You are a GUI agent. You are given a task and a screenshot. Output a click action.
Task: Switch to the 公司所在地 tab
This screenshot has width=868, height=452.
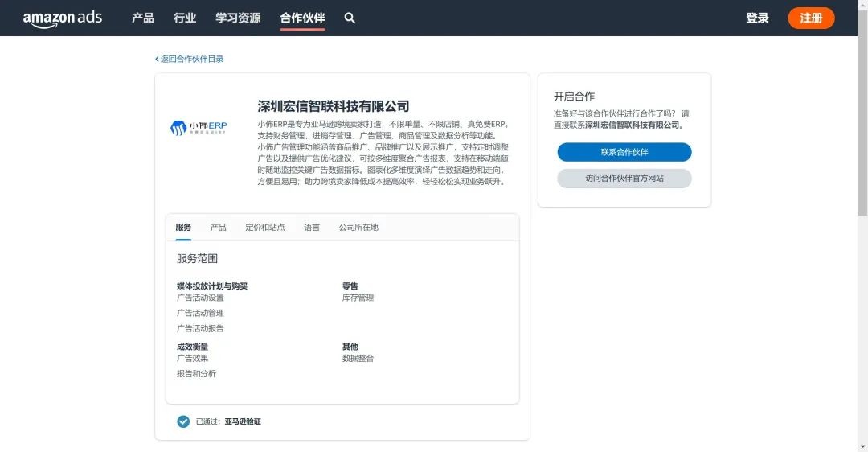pos(358,228)
